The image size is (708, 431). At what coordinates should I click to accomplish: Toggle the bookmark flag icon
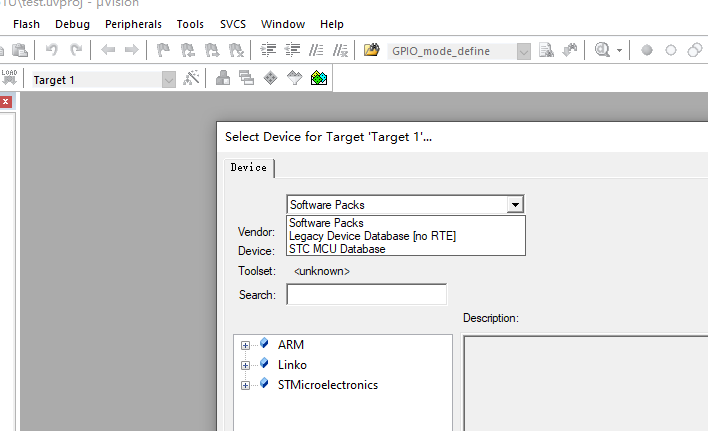pyautogui.click(x=163, y=50)
